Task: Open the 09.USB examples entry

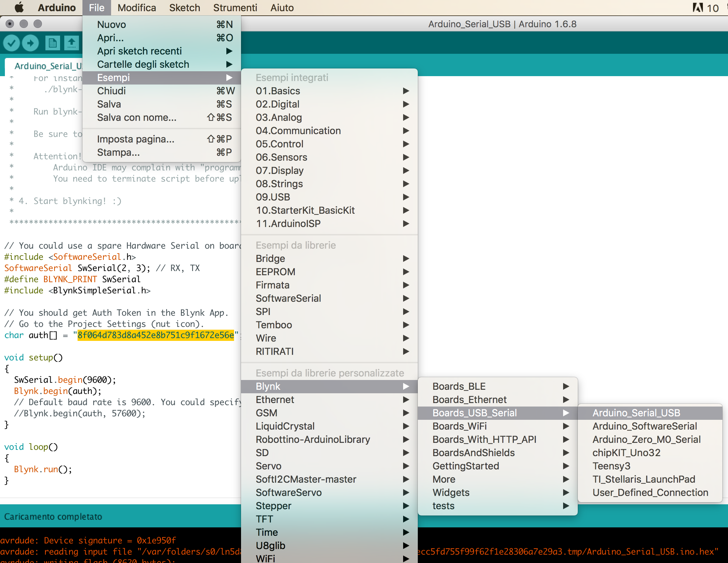Action: [329, 197]
